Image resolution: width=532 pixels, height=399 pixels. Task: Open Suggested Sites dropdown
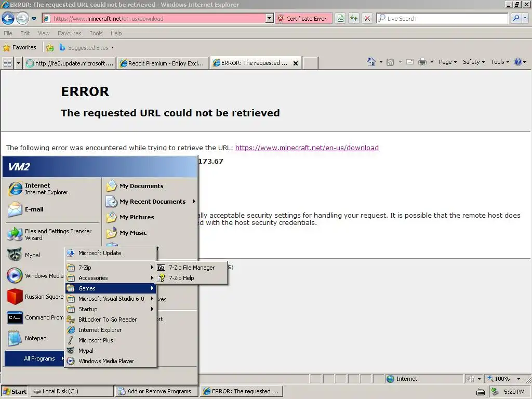point(87,47)
